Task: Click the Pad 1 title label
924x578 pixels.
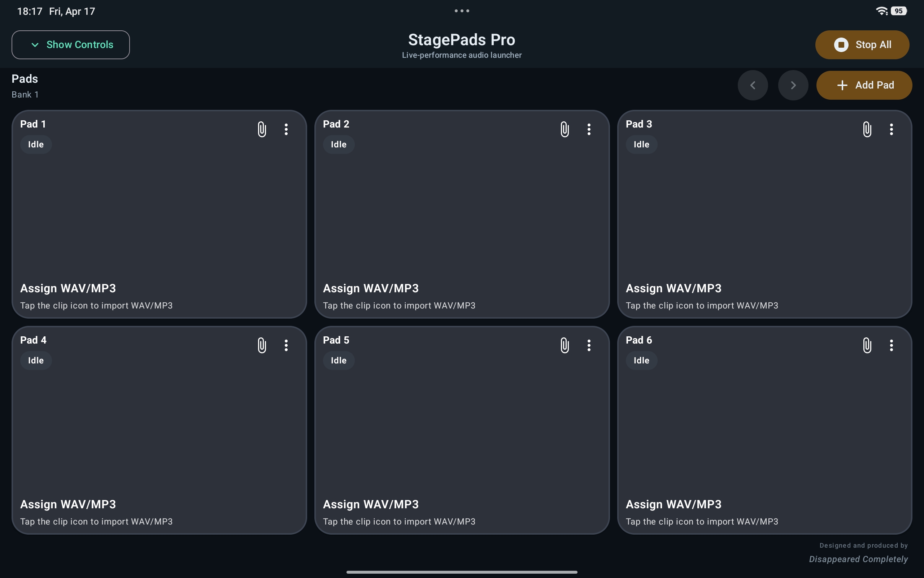Action: 33,124
